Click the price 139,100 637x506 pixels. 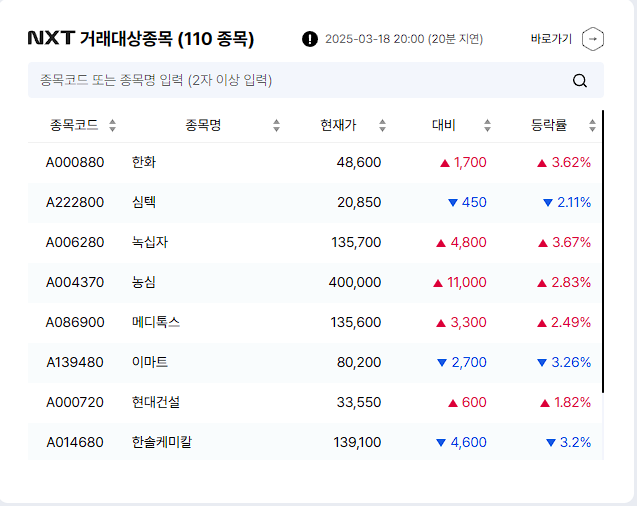[357, 442]
